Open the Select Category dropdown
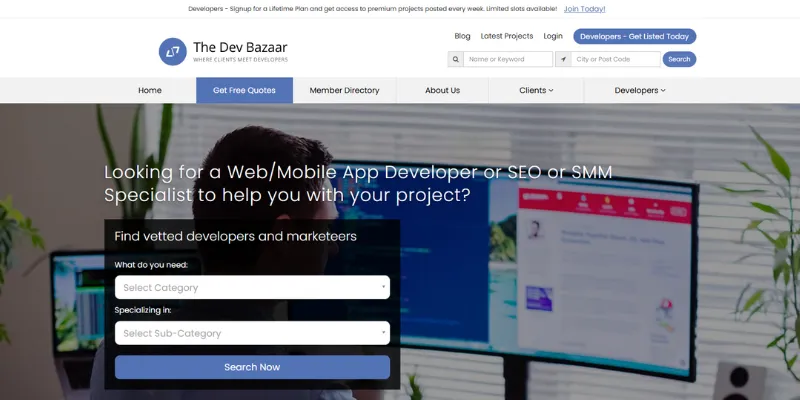Image resolution: width=800 pixels, height=400 pixels. coord(252,287)
